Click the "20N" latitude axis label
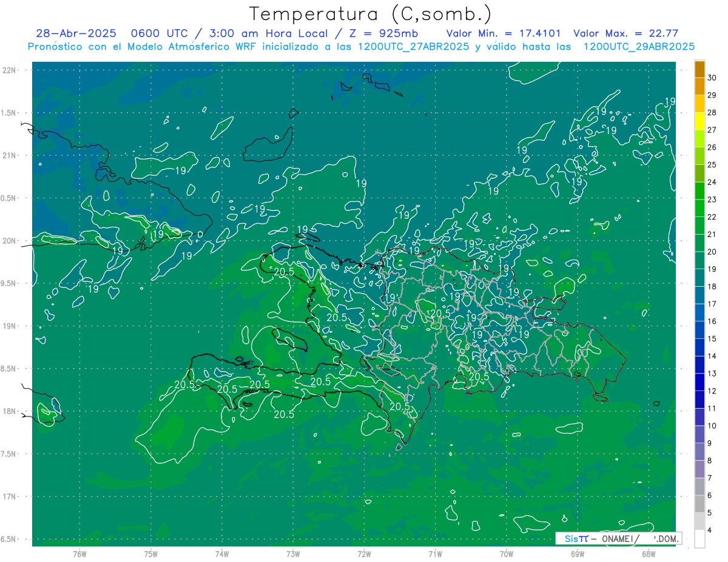The height and width of the screenshot is (562, 728). (10, 241)
